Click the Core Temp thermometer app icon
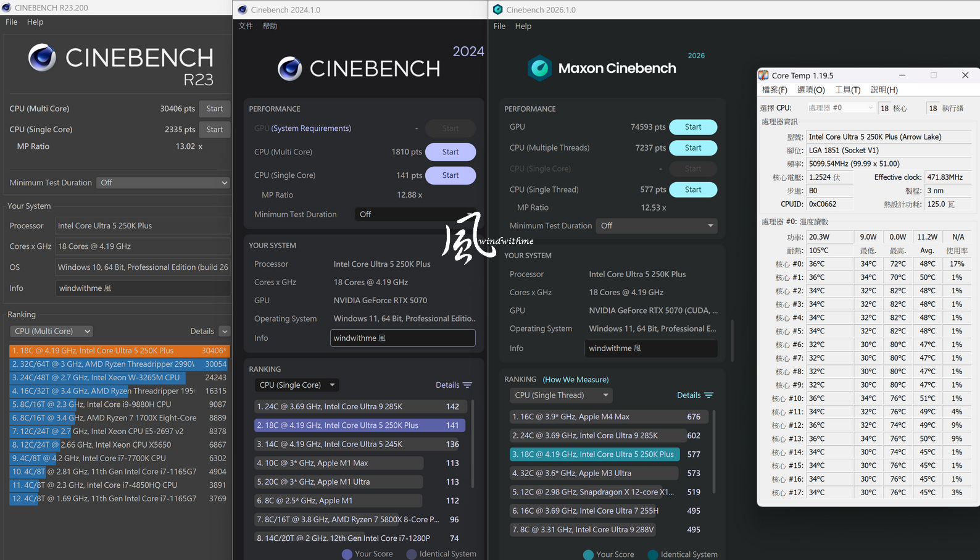Image resolution: width=980 pixels, height=560 pixels. click(x=764, y=75)
